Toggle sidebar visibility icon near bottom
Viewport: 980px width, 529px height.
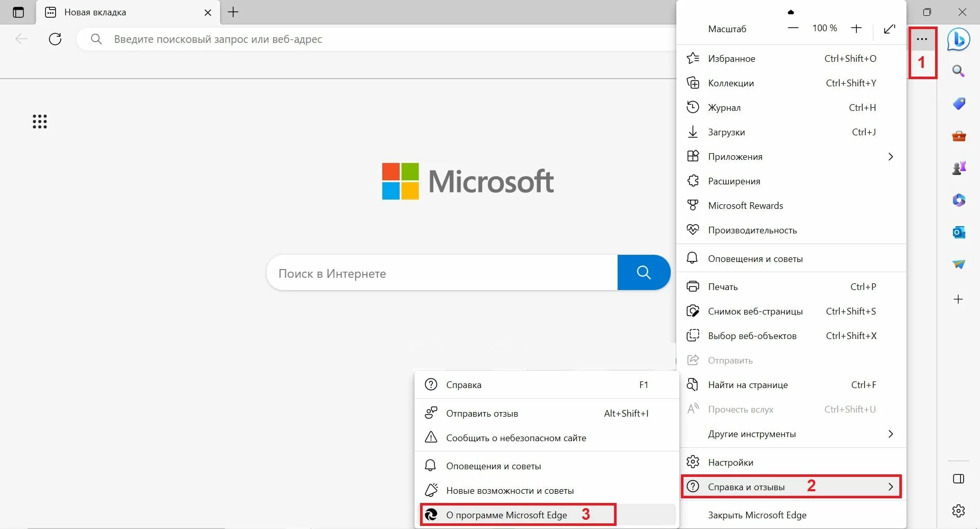click(959, 479)
